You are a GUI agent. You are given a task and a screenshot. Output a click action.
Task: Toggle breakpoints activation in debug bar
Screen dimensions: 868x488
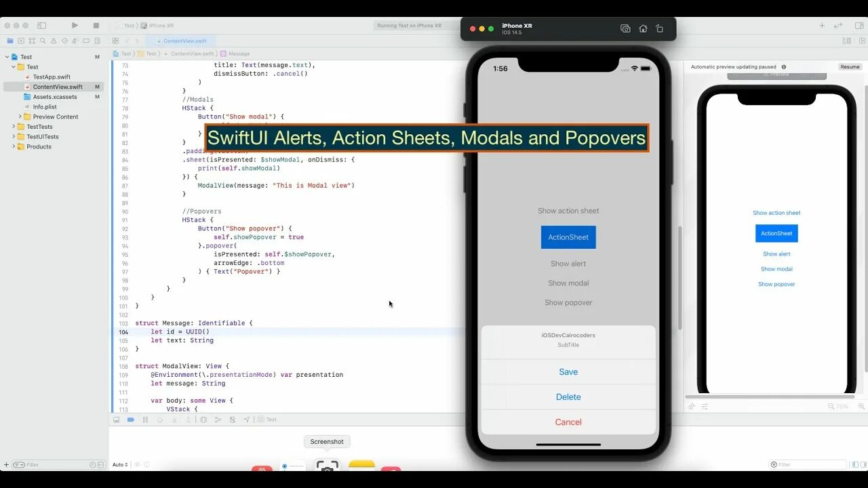coord(131,420)
